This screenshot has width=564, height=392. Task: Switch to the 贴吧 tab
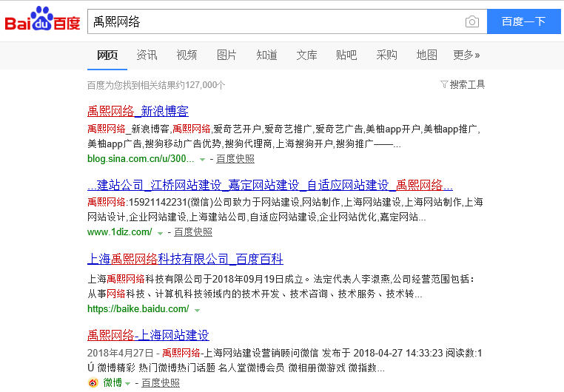(x=346, y=55)
